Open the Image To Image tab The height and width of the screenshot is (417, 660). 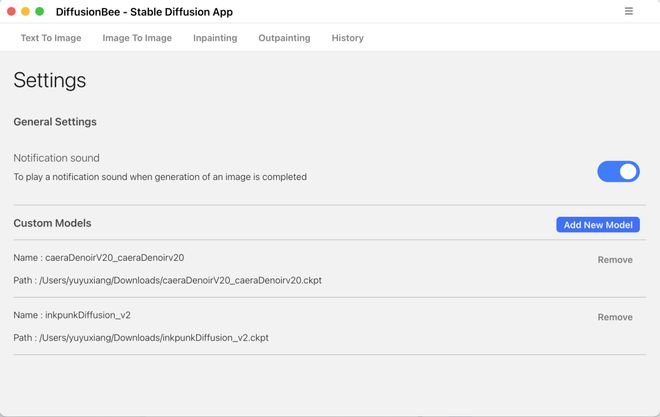pyautogui.click(x=137, y=38)
